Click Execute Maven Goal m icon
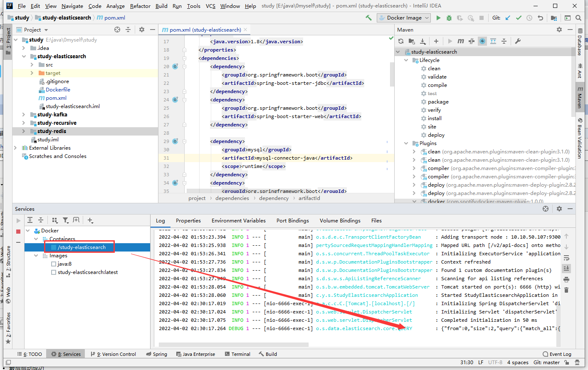 [x=461, y=41]
